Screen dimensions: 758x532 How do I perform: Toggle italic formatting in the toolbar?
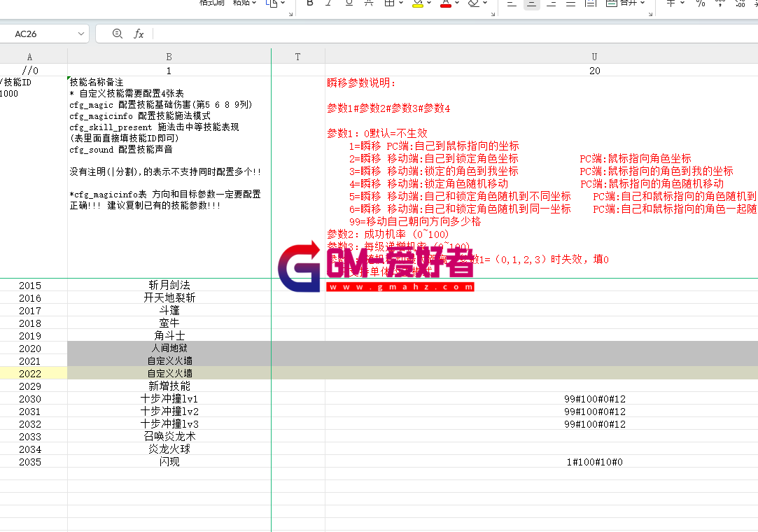tap(329, 3)
